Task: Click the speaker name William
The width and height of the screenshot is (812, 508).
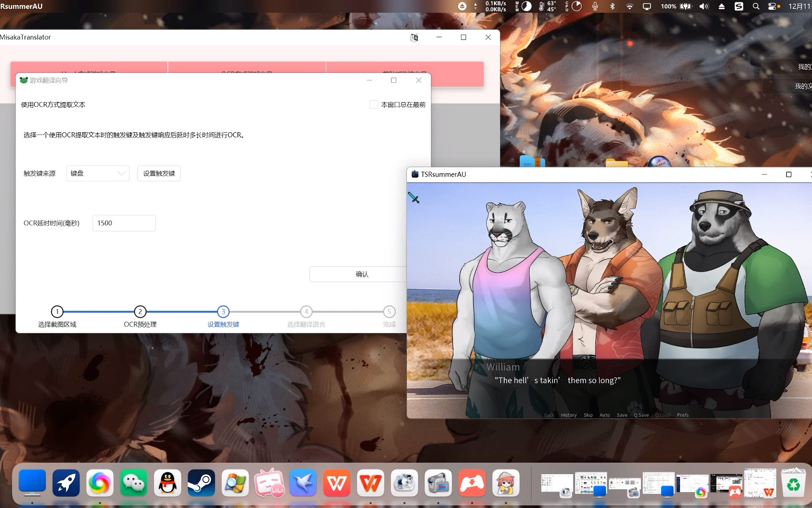Action: pos(503,367)
